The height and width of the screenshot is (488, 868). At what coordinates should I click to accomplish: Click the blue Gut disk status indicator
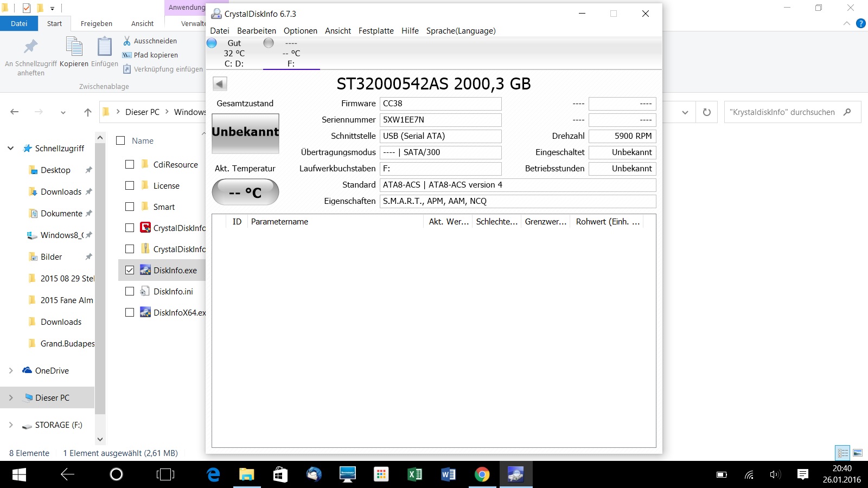pos(212,43)
